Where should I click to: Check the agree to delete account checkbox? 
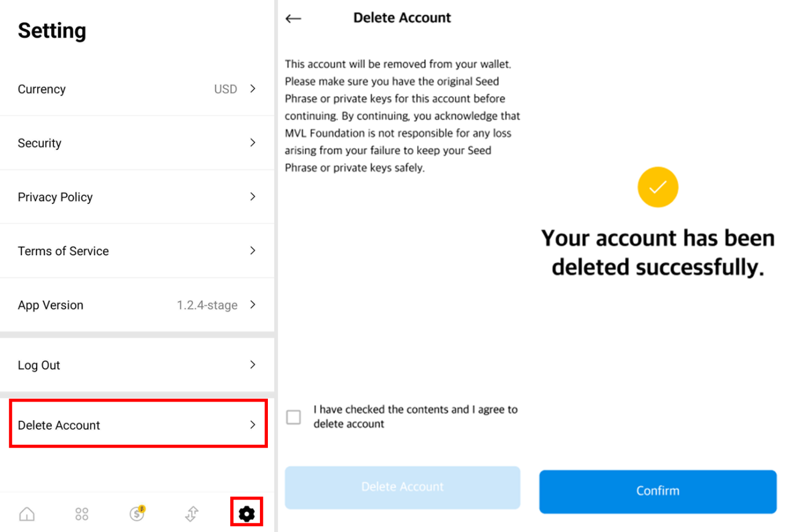pos(294,417)
